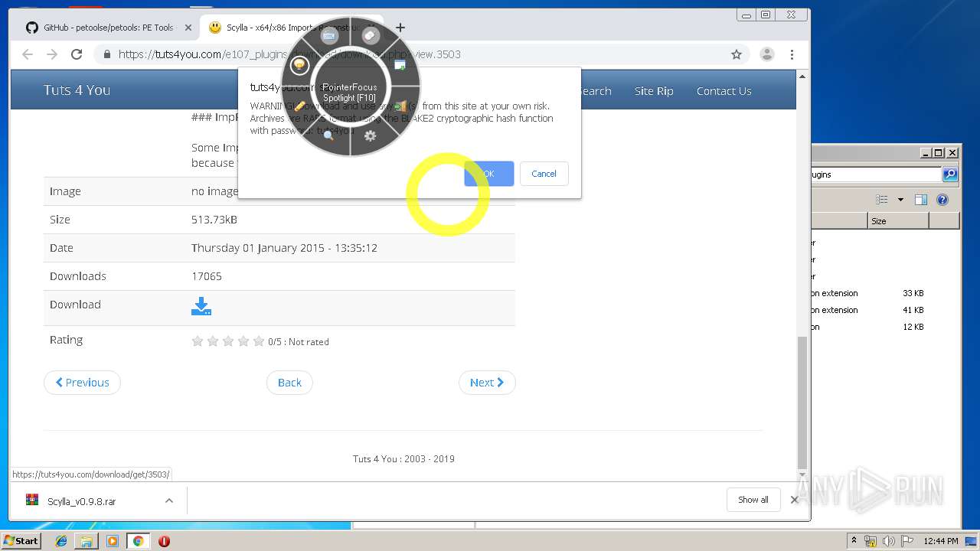Click the Explorer search box
980x551 pixels.
point(876,174)
